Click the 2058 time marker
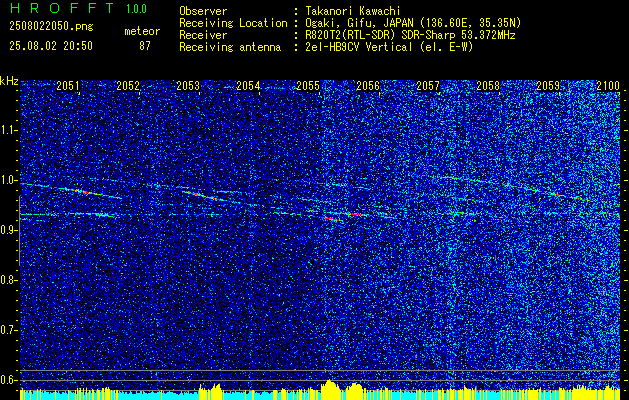Viewport: 629px width, 400px height. [488, 85]
